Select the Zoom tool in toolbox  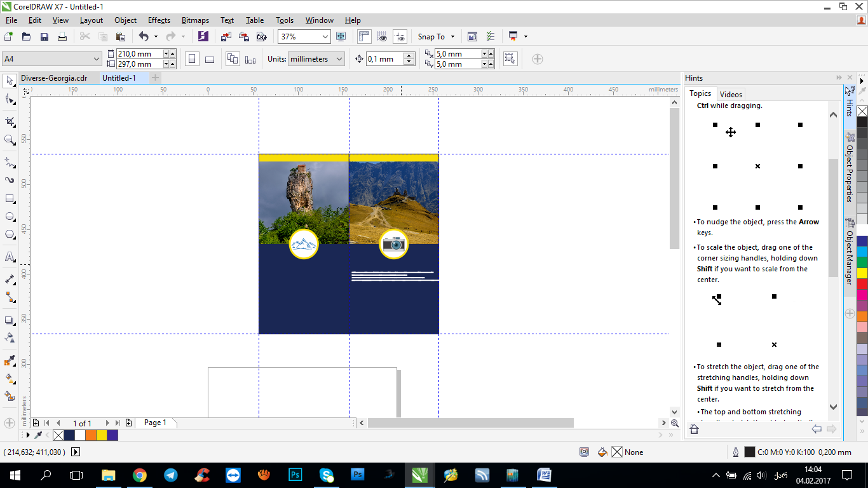[10, 140]
